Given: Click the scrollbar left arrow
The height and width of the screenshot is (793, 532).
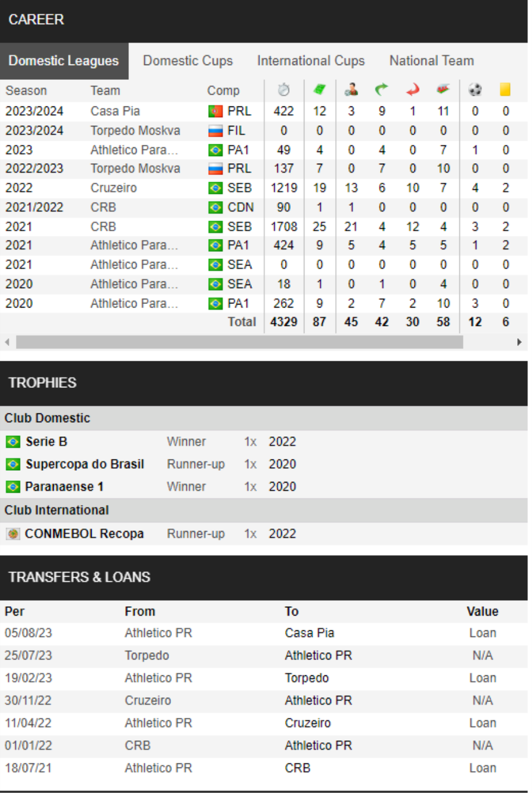Looking at the screenshot, I should pos(7,342).
